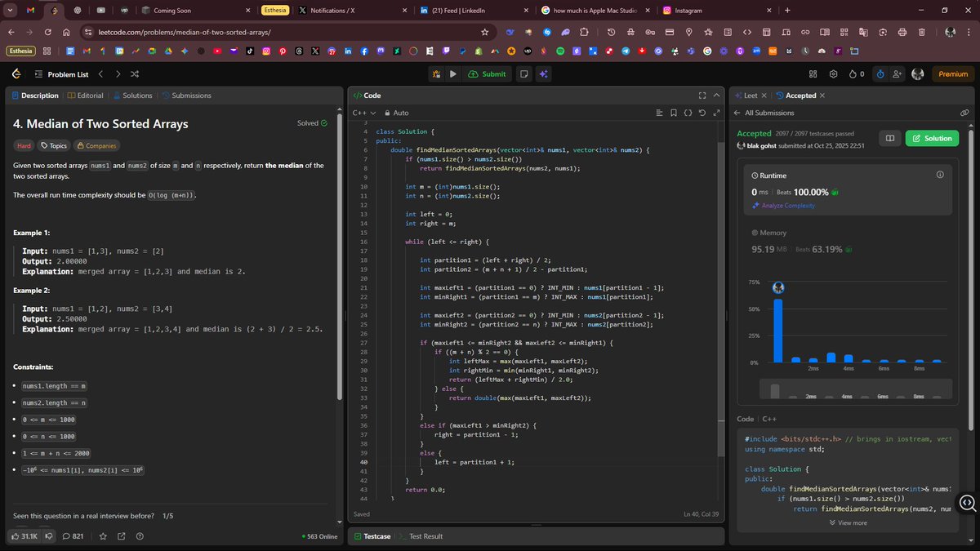Close the Leet tab
The height and width of the screenshot is (551, 980).
(x=764, y=96)
